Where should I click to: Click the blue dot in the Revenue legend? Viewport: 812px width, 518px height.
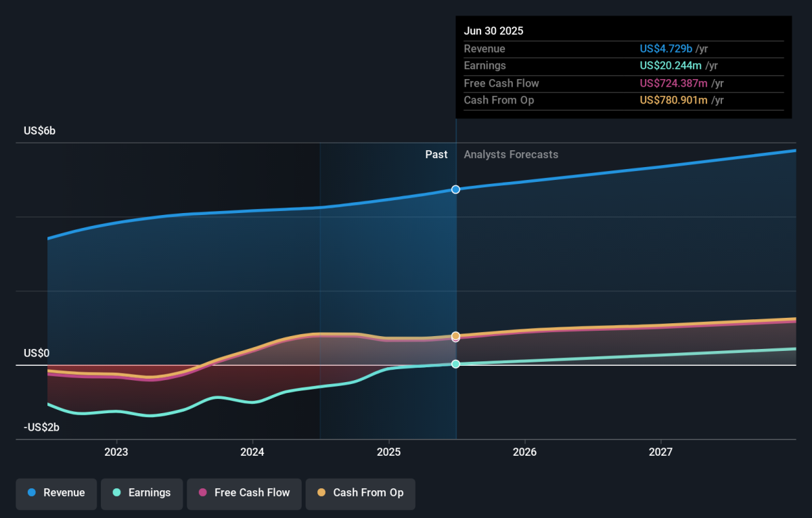(x=32, y=493)
